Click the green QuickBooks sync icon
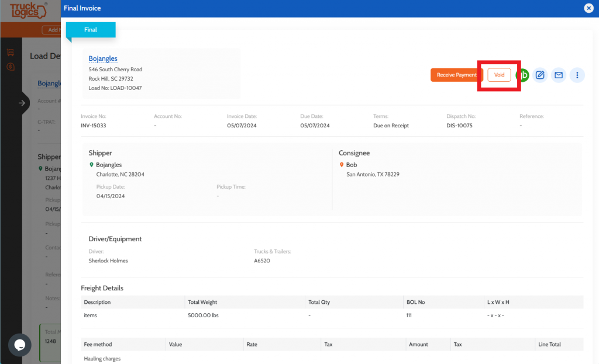599x364 pixels. (x=523, y=75)
